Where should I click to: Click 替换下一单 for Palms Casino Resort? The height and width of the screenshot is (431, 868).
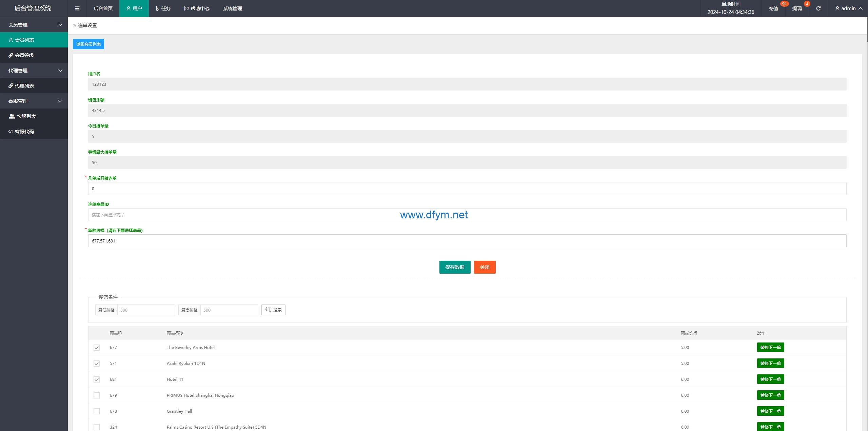[x=770, y=427]
